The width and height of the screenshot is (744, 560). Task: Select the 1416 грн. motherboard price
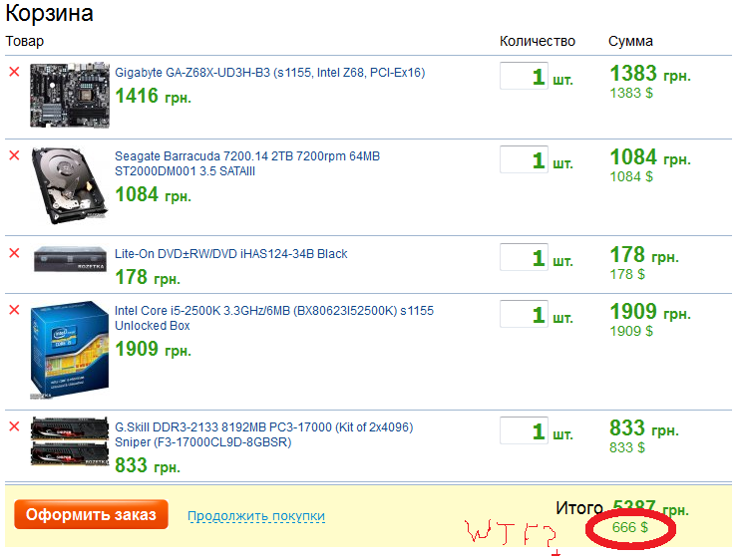[x=154, y=97]
